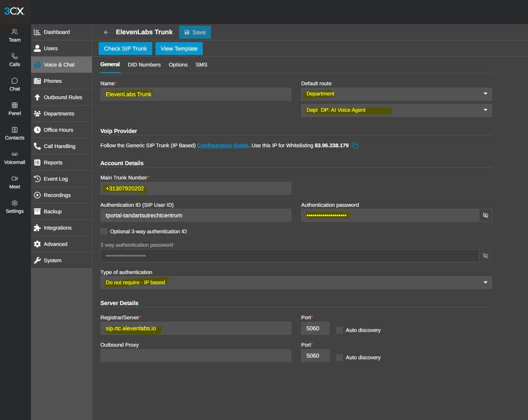
Task: Click the Outbound Rules arrow icon
Action: point(37,97)
